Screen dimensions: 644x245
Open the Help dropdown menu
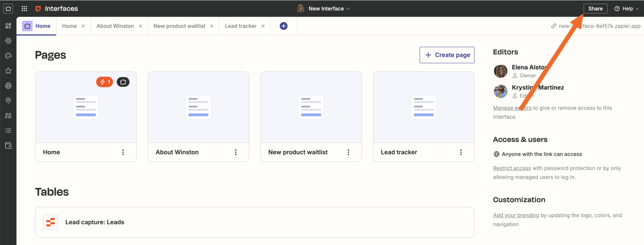pyautogui.click(x=627, y=8)
